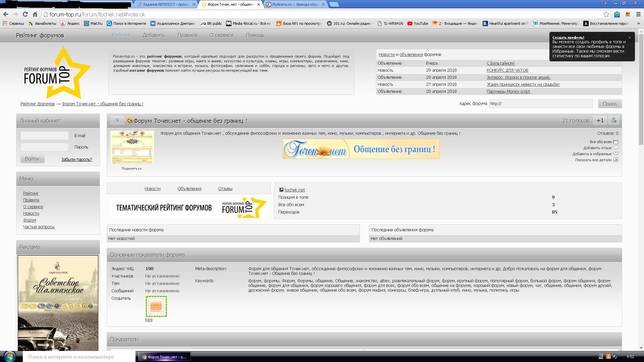Open the КОНКУРС ДЛЯ ЧАТОВ news link
Image resolution: width=644 pixels, height=362 pixels.
[x=507, y=70]
